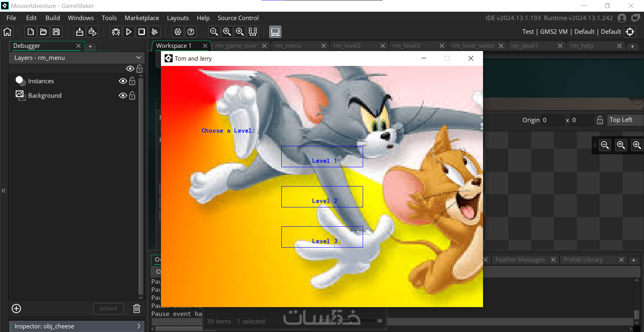Open the Feather Messages tab

pyautogui.click(x=520, y=260)
